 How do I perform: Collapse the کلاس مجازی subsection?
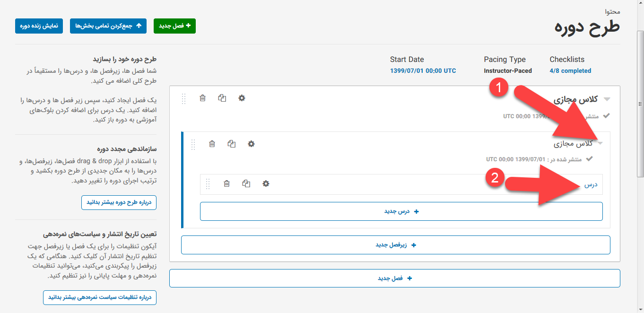pos(600,143)
